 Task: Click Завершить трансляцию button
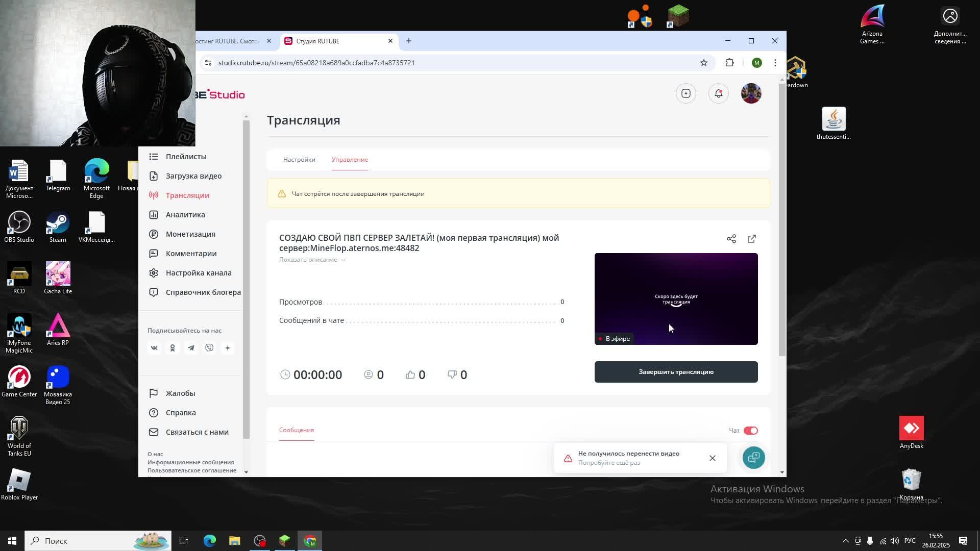point(676,371)
